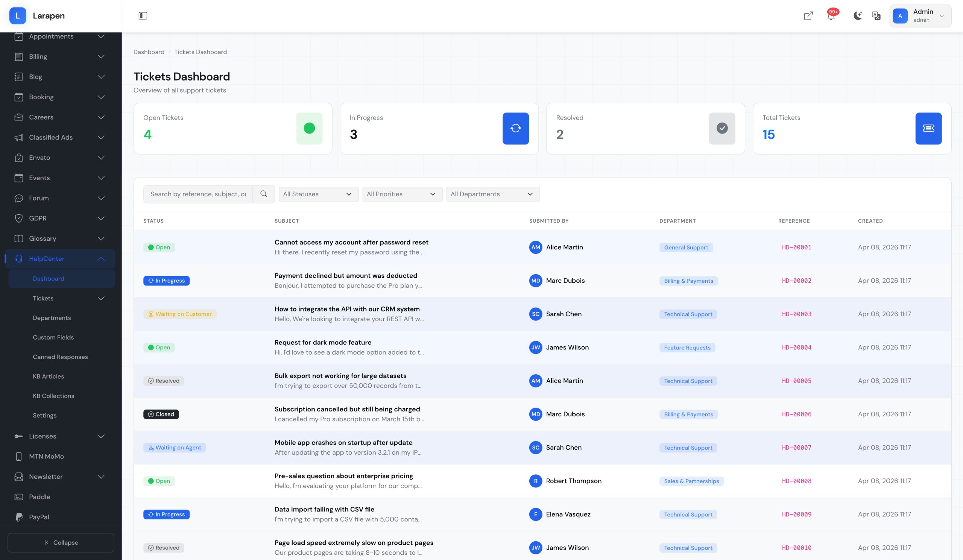Open KB Articles in sidebar
This screenshot has width=963, height=560.
pyautogui.click(x=49, y=376)
